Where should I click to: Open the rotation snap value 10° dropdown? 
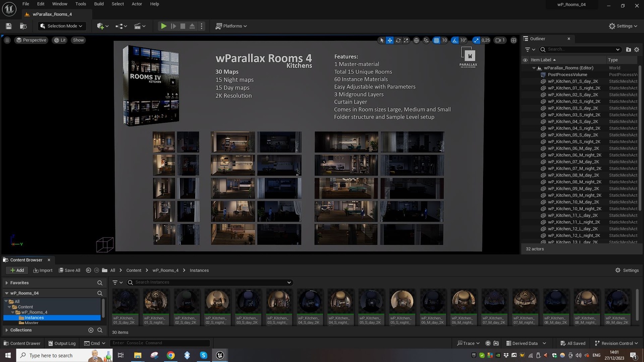pos(463,40)
